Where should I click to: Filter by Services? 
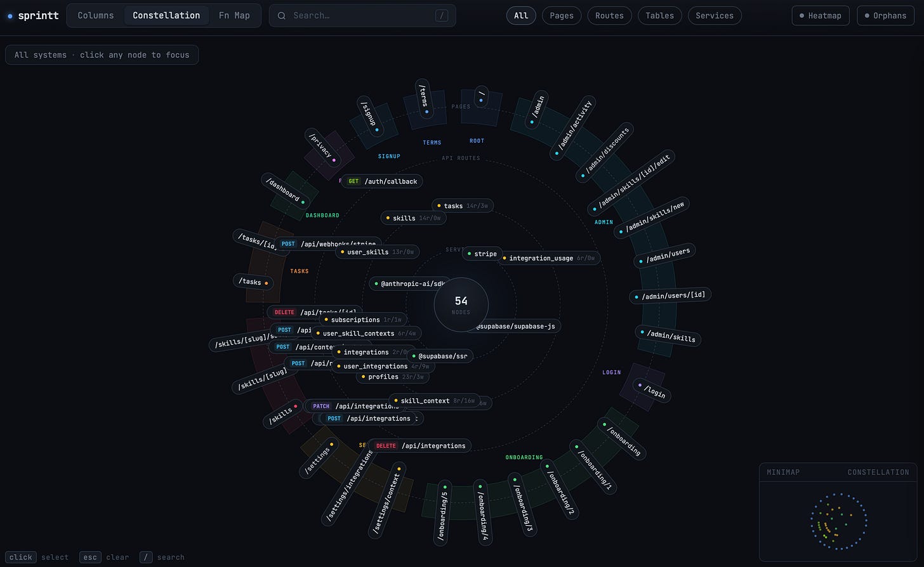click(x=715, y=15)
